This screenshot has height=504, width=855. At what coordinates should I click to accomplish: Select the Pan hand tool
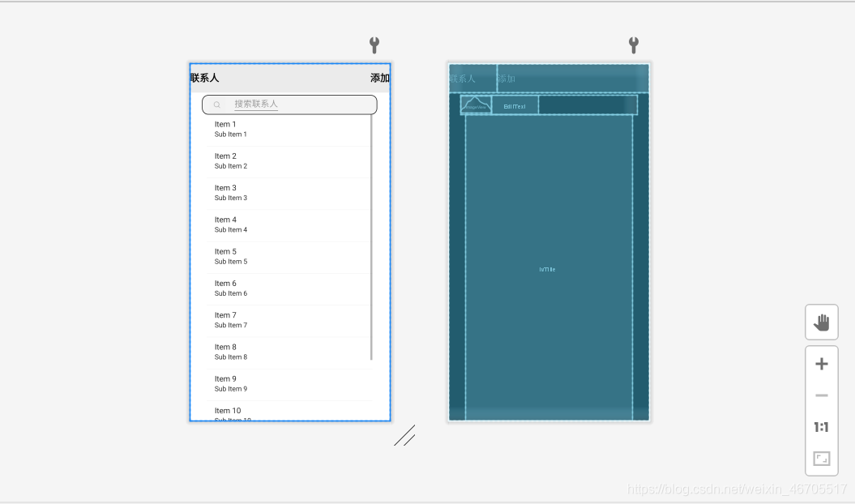coord(821,322)
